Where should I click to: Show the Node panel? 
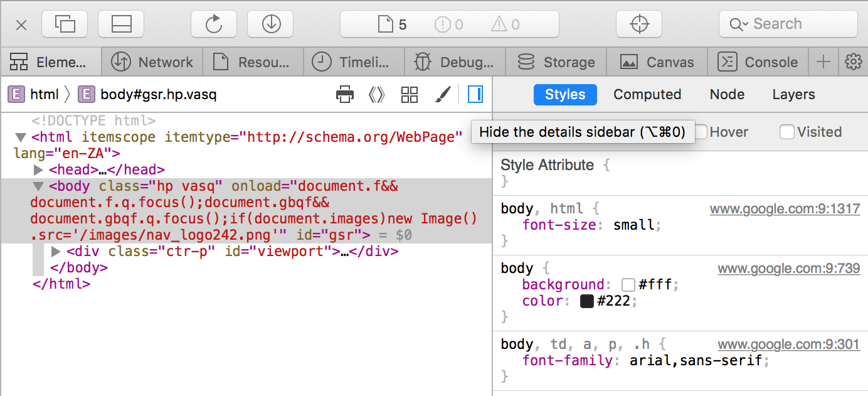(727, 95)
